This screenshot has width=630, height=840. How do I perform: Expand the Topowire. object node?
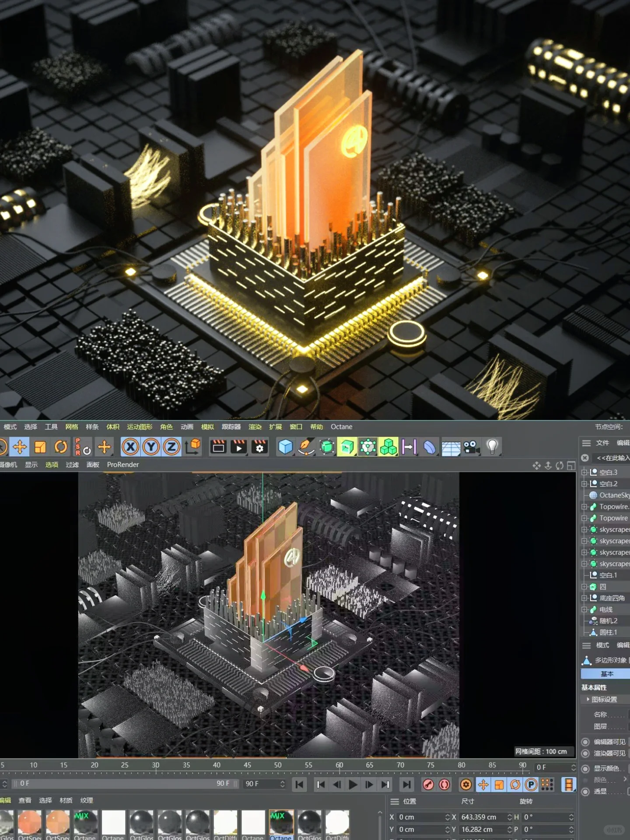pos(584,507)
